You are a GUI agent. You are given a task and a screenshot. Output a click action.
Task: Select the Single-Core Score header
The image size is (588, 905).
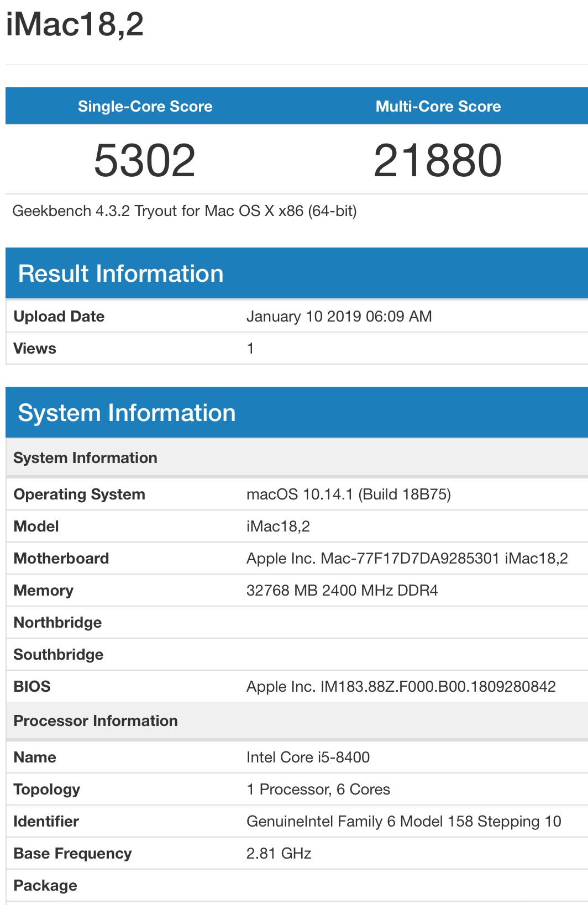[145, 106]
